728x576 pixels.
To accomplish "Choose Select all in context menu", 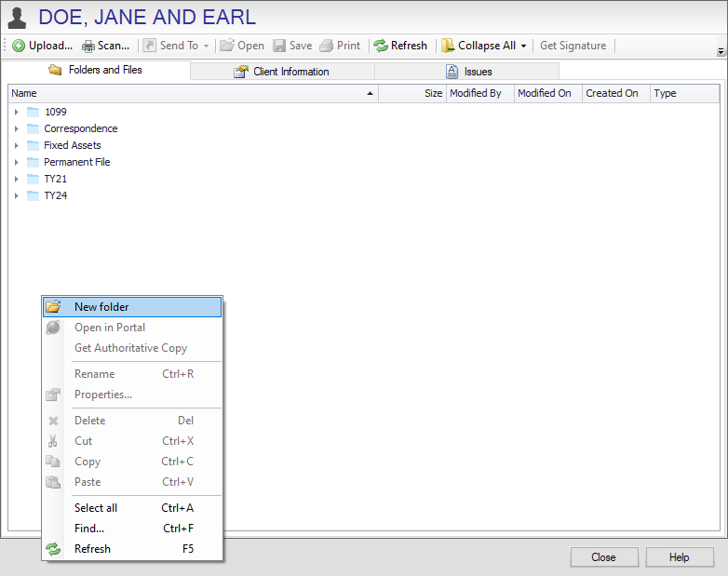I will (96, 508).
